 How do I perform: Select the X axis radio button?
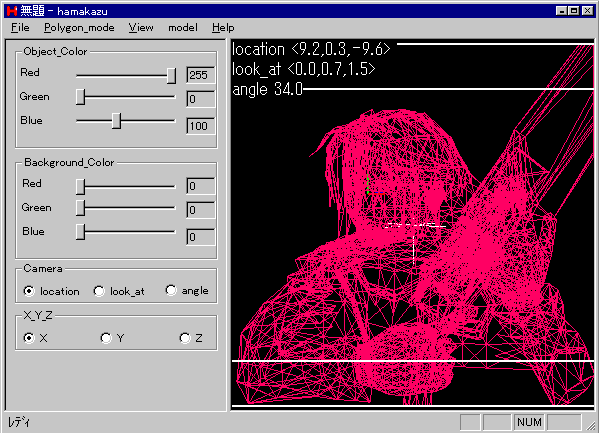point(29,338)
